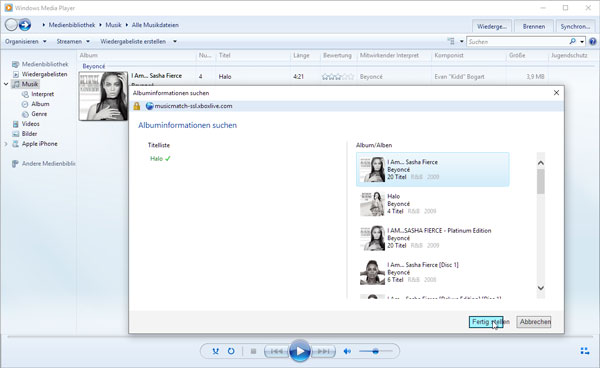Click Fertig stellen to finish
This screenshot has width=600, height=368.
pyautogui.click(x=486, y=322)
